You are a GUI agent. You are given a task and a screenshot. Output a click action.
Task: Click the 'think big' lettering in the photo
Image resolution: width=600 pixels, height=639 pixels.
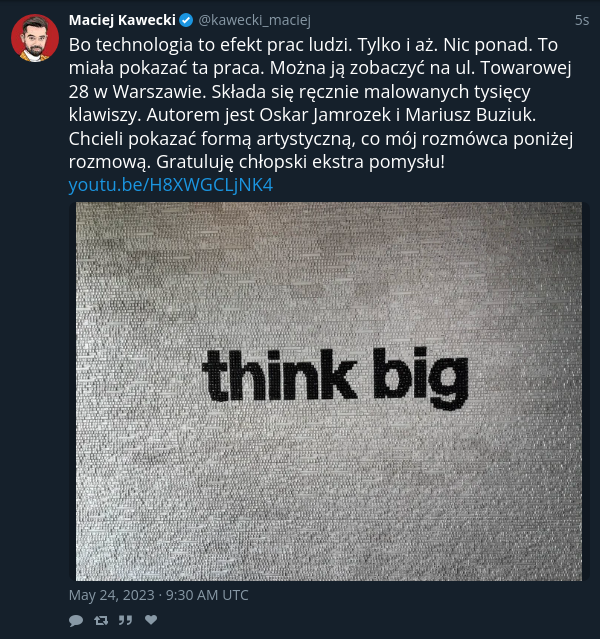335,378
